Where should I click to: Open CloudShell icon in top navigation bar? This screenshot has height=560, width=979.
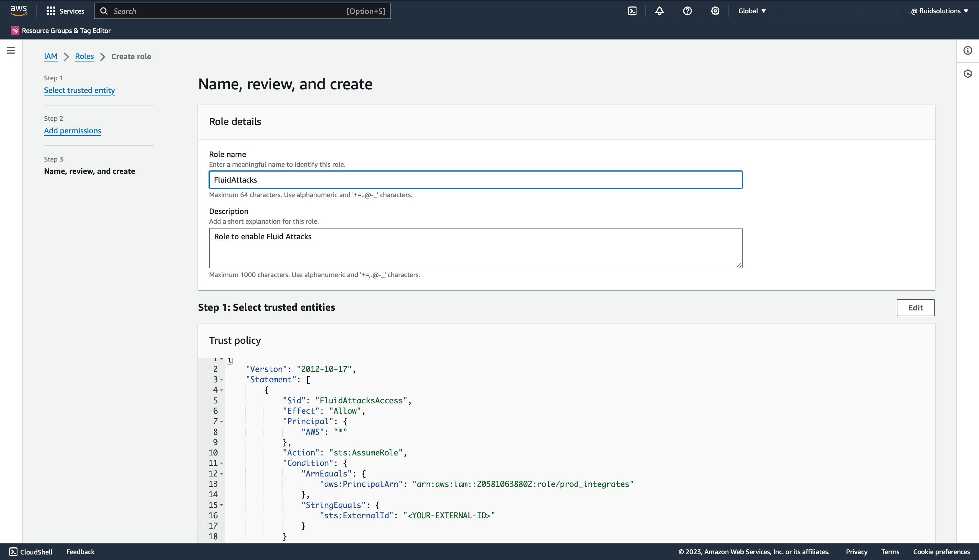click(x=632, y=11)
